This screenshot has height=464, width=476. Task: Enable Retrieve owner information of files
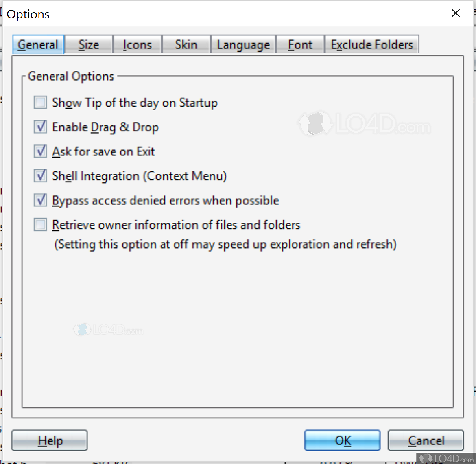(x=40, y=225)
